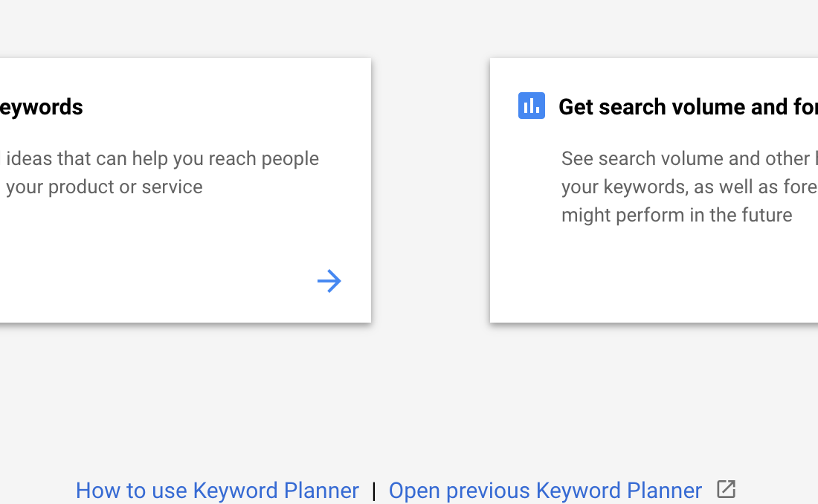Open the How to use Keyword Planner link

pos(217,491)
